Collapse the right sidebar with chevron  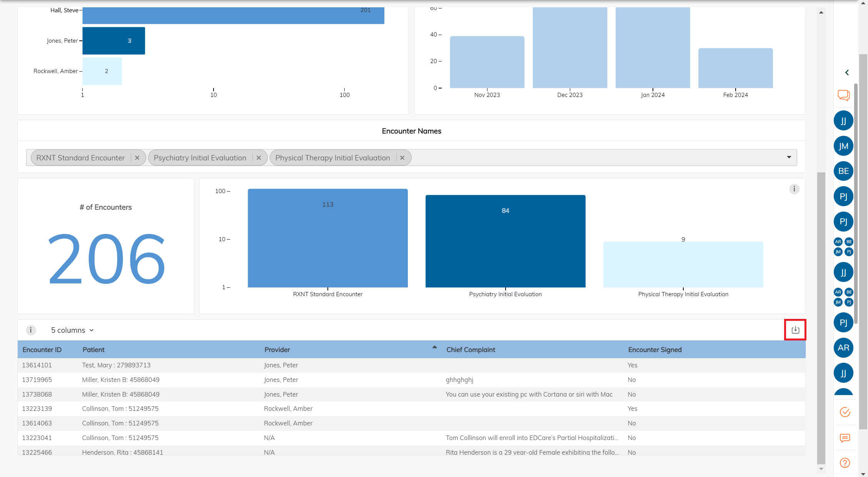pos(847,72)
